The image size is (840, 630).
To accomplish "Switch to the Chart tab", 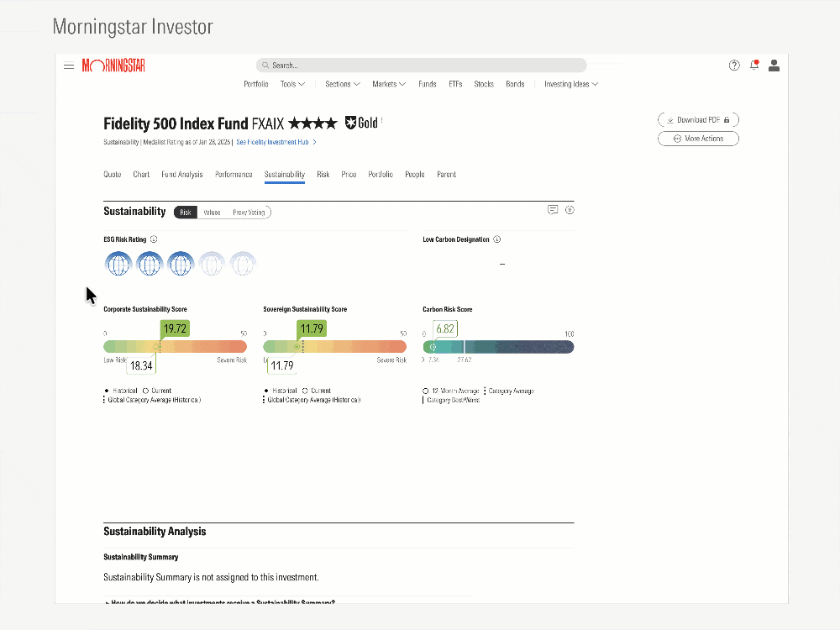I will click(141, 174).
